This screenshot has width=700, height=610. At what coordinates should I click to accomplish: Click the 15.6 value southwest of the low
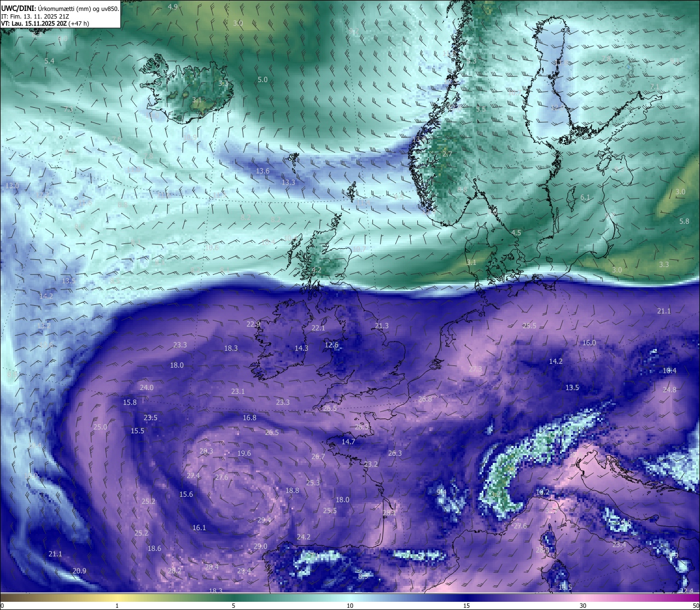pos(186,494)
